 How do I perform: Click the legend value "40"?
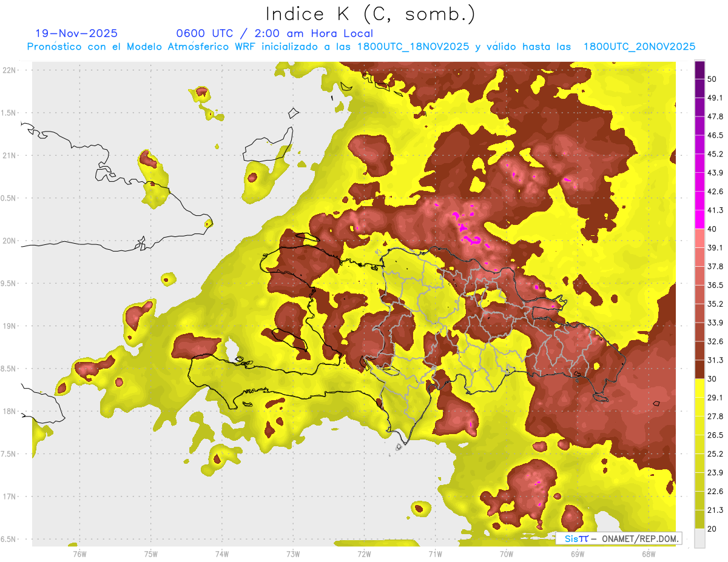click(712, 229)
